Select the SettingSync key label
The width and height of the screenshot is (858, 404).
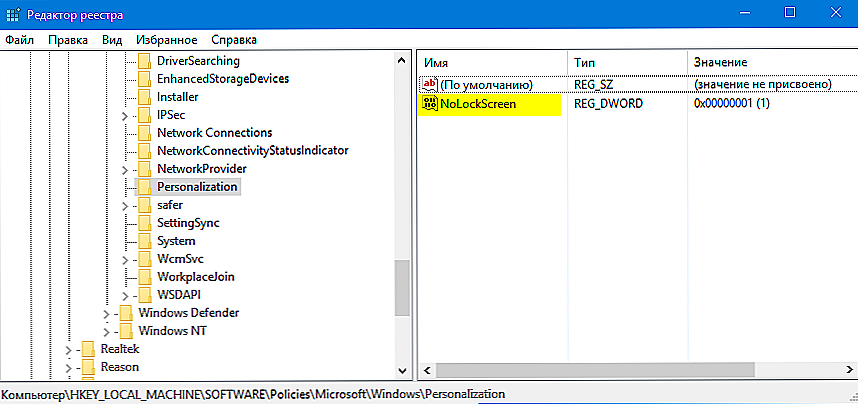coord(188,223)
